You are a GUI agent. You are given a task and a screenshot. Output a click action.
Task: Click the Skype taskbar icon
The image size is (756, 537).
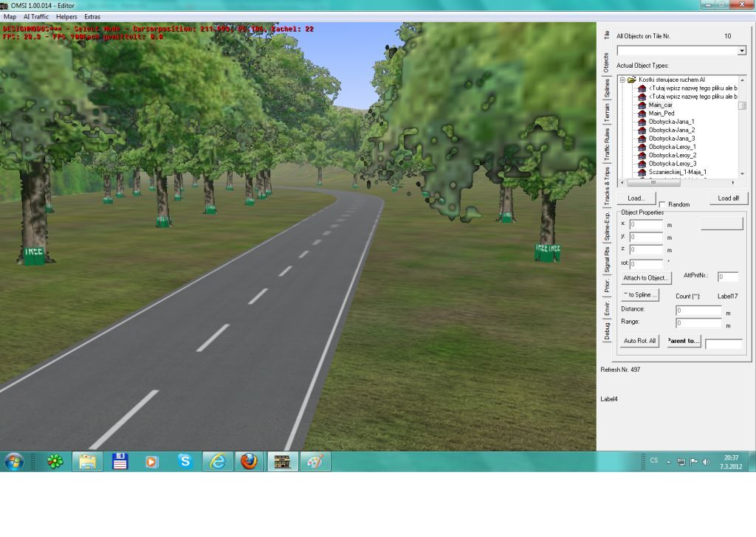click(x=185, y=462)
